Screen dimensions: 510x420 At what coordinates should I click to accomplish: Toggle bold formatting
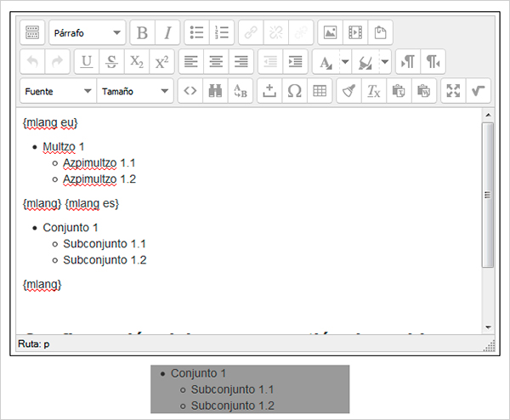[x=142, y=33]
